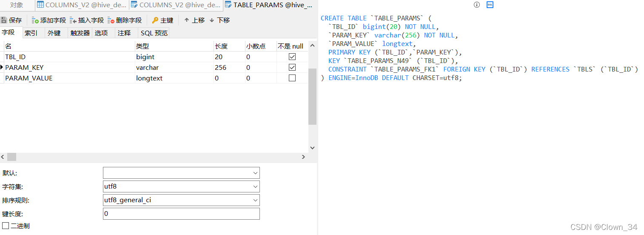Click length cell showing 256
644x235 pixels.
click(229, 67)
